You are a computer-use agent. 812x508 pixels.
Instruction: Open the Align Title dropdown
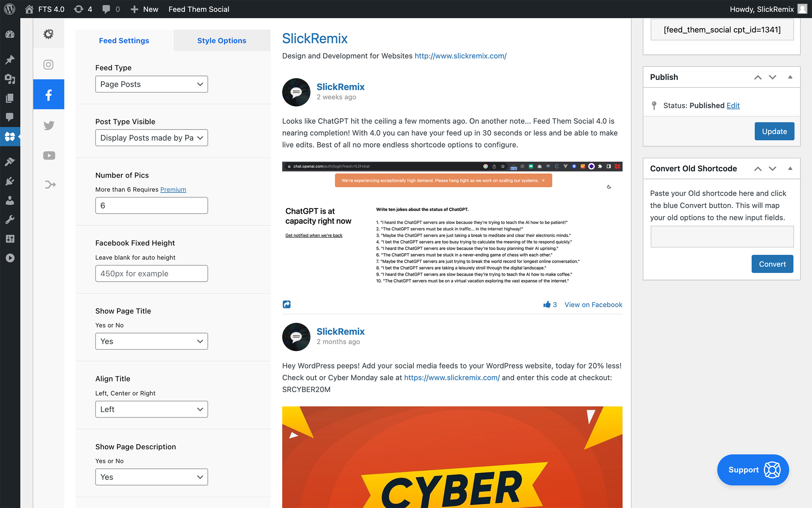coord(151,409)
